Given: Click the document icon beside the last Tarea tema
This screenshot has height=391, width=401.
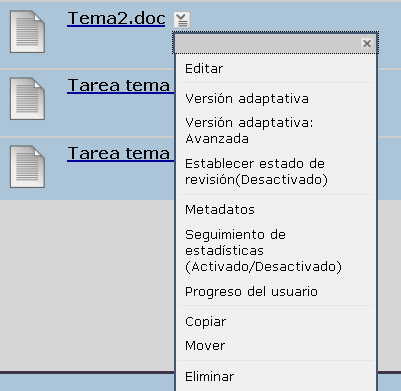Looking at the screenshot, I should pos(27,167).
